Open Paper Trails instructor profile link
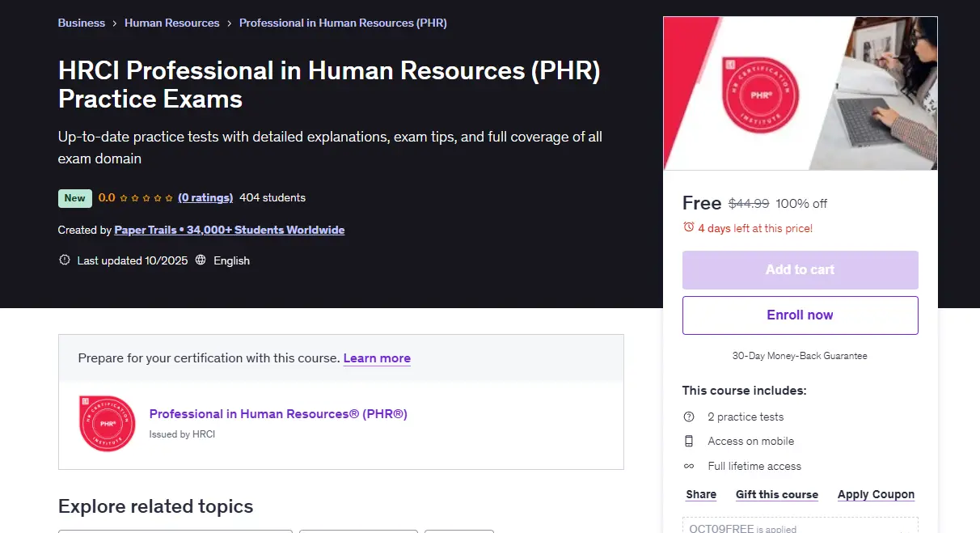 coord(230,230)
